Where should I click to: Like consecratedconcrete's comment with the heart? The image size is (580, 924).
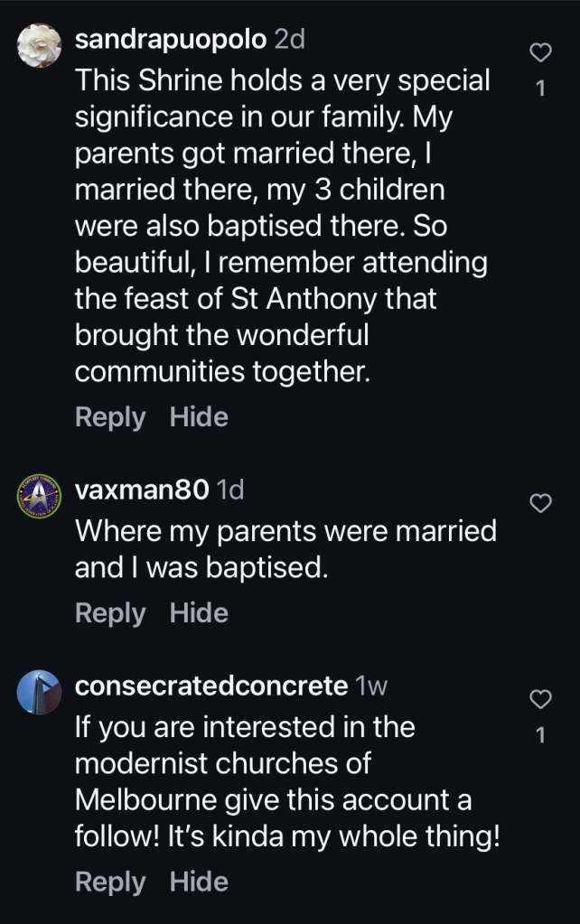tap(539, 698)
